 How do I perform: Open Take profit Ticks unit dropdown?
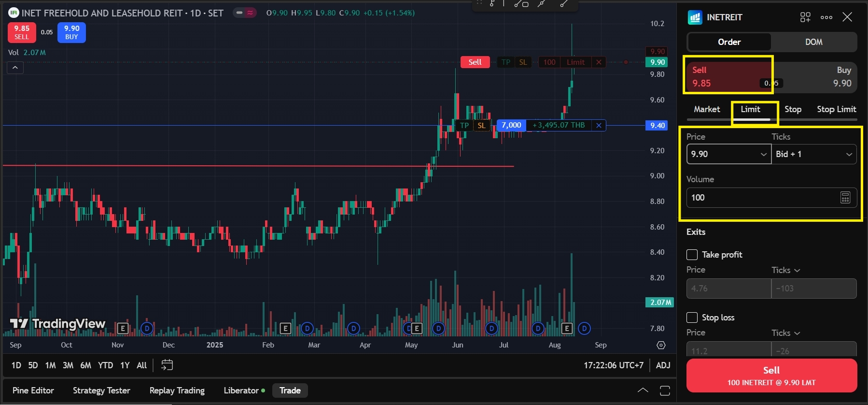pyautogui.click(x=786, y=270)
